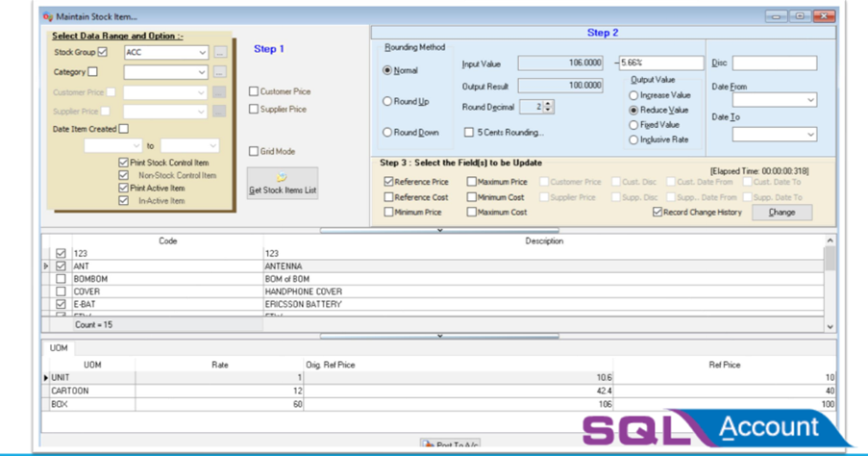This screenshot has width=868, height=456.
Task: Click the Get Stock Items List button
Action: click(282, 183)
